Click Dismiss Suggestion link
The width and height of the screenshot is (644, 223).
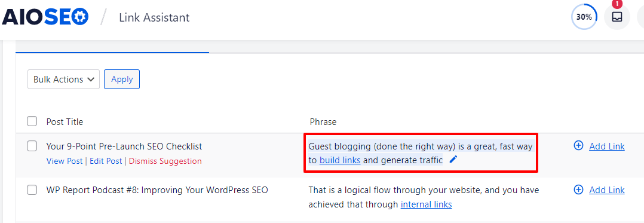point(165,161)
